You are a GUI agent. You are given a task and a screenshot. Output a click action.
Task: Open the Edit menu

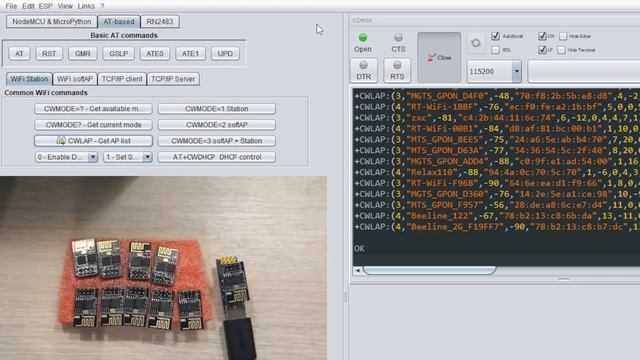28,6
